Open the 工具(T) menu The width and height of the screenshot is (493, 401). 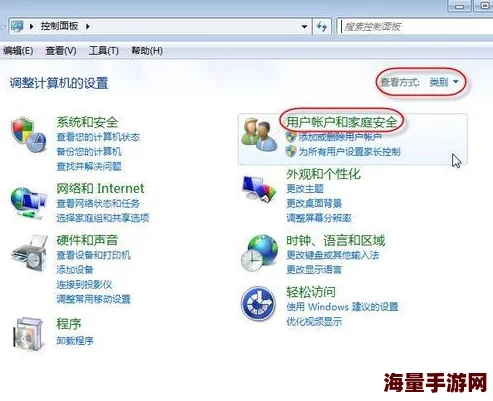click(x=104, y=51)
